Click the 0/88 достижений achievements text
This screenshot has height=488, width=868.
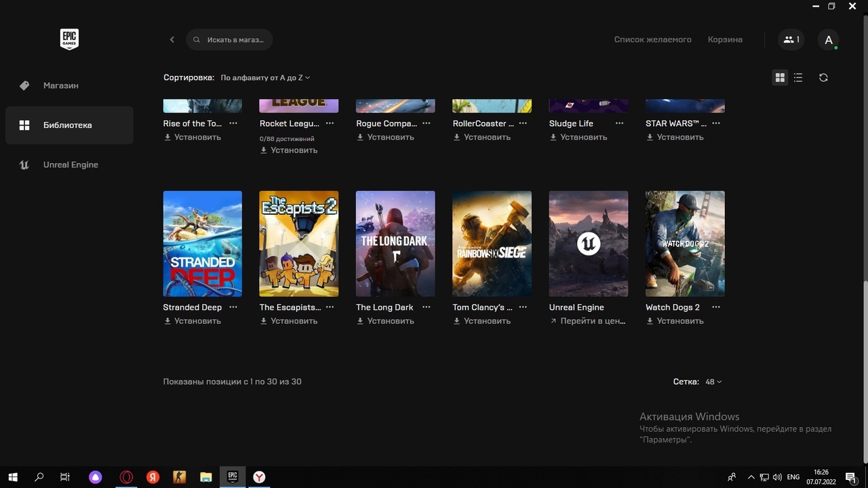pos(287,138)
